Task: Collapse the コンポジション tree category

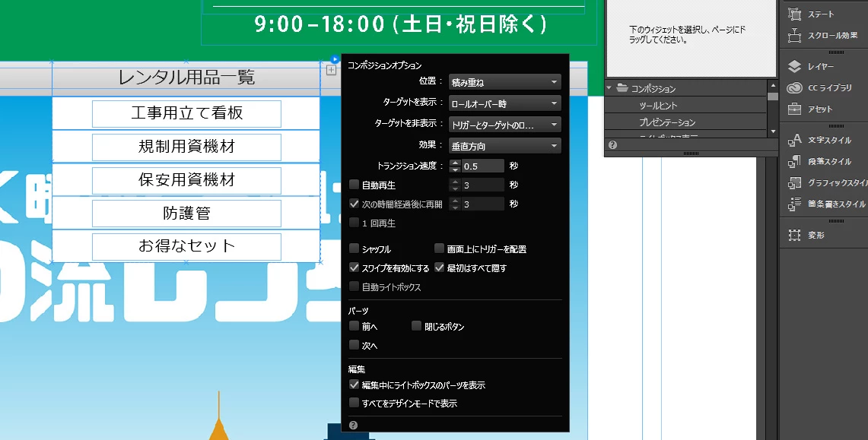Action: 609,88
